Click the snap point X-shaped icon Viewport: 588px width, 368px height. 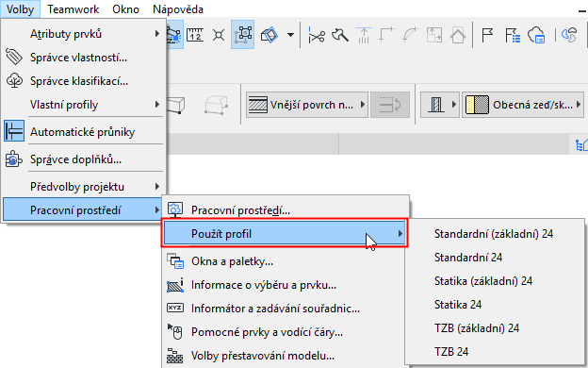click(x=219, y=35)
